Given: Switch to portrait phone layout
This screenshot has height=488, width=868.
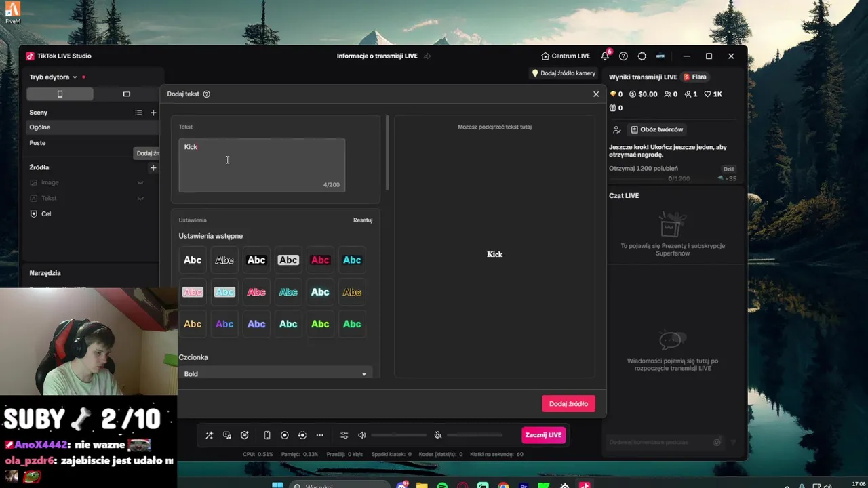Looking at the screenshot, I should coord(60,94).
